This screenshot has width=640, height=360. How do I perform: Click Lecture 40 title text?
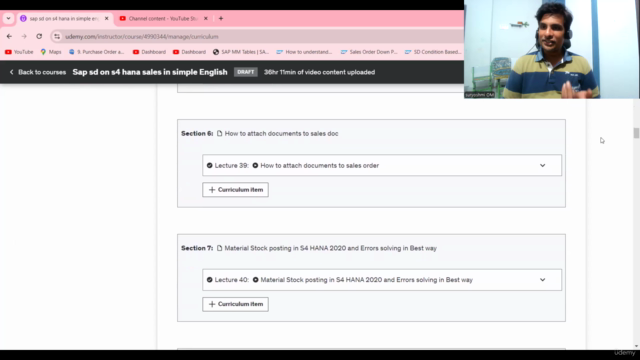[x=367, y=280]
